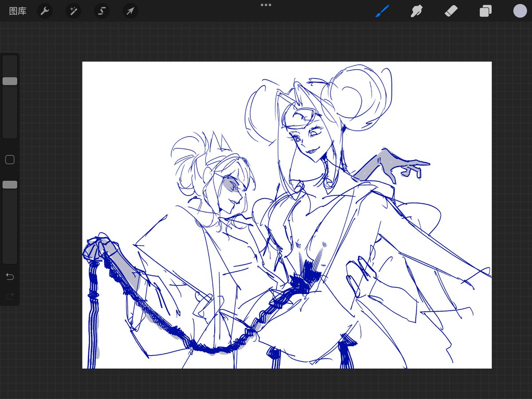Click the brush size slider handle

[x=10, y=81]
